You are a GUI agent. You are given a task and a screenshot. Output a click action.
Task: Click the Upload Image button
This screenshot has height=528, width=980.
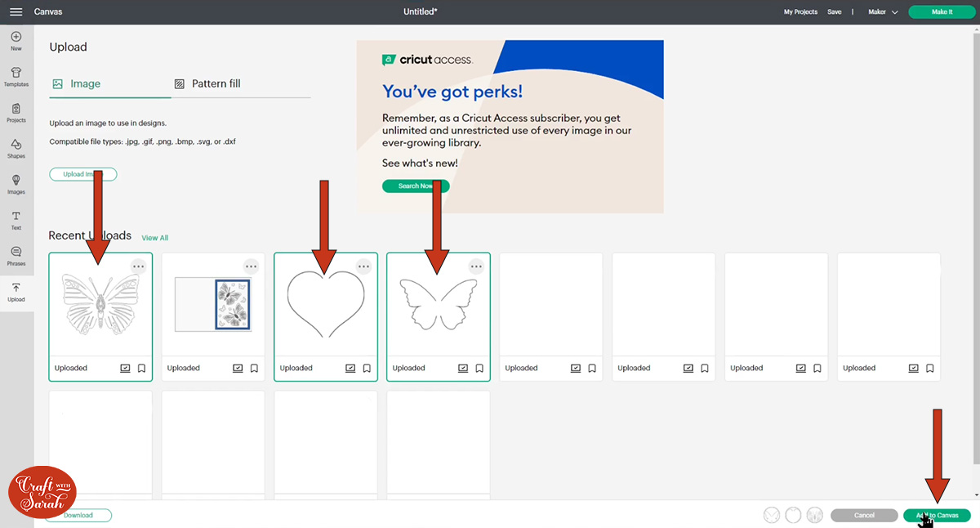coord(82,174)
